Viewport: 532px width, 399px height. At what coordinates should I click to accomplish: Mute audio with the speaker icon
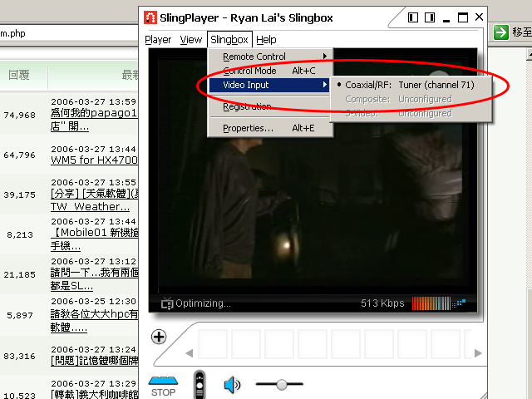[x=232, y=385]
